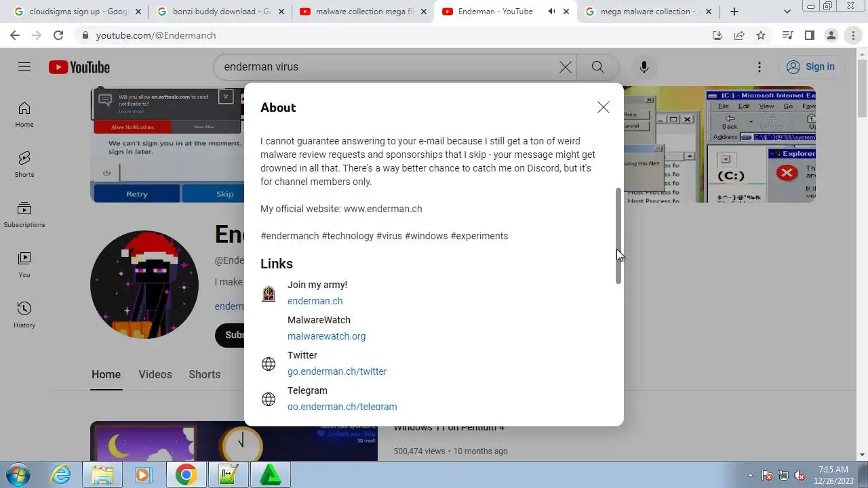The image size is (868, 488).
Task: Go to the YouTube logo home
Action: coord(79,67)
